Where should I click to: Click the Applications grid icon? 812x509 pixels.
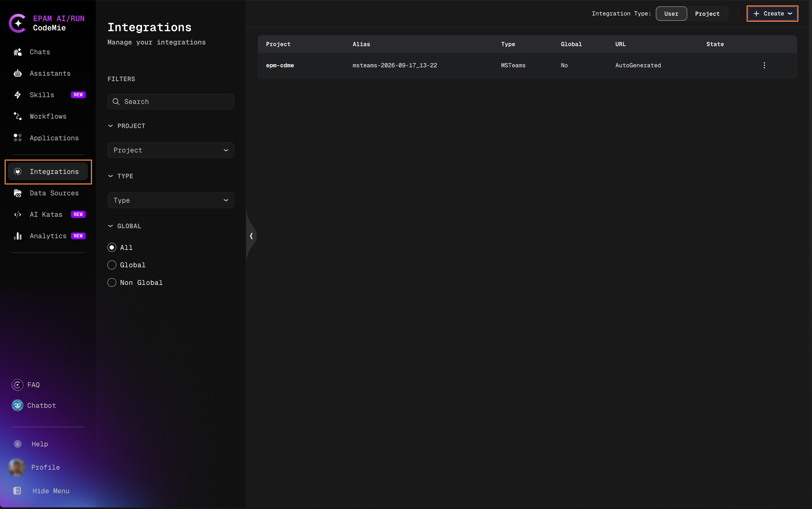(x=18, y=138)
